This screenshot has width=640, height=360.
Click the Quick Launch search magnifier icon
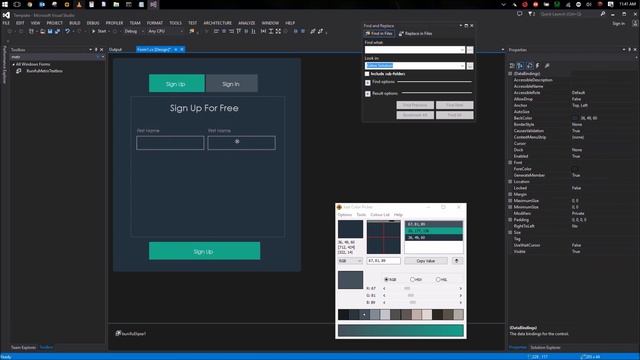(603, 14)
